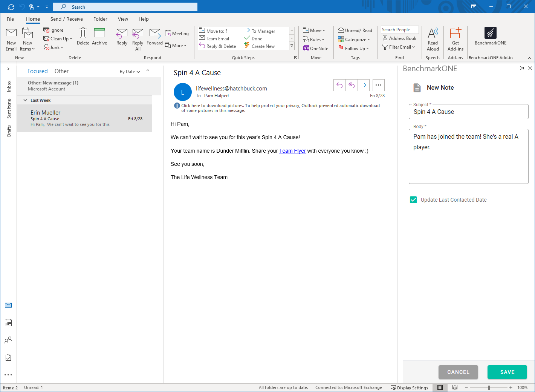Viewport: 535px width, 392px height.
Task: Open Tasks view in navigation bar
Action: coord(8,357)
